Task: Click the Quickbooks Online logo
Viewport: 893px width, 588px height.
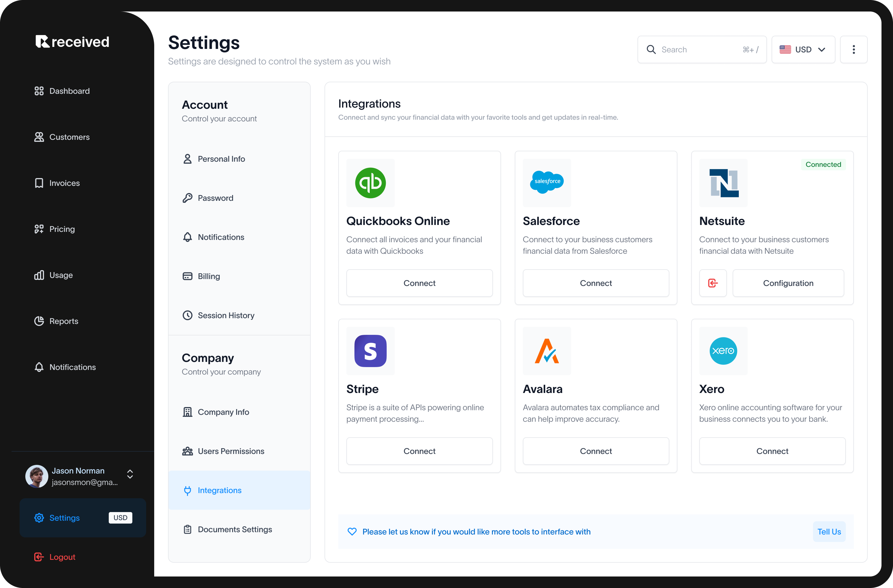Action: [x=370, y=183]
